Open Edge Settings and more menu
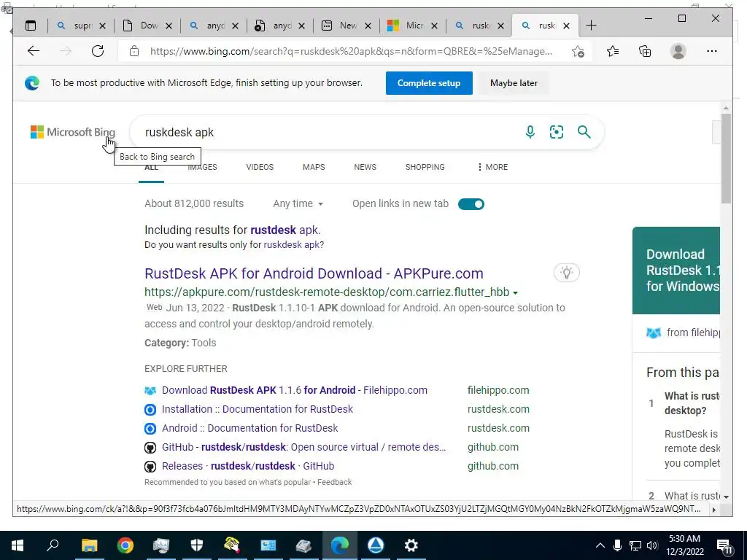The width and height of the screenshot is (747, 560). pyautogui.click(x=712, y=51)
